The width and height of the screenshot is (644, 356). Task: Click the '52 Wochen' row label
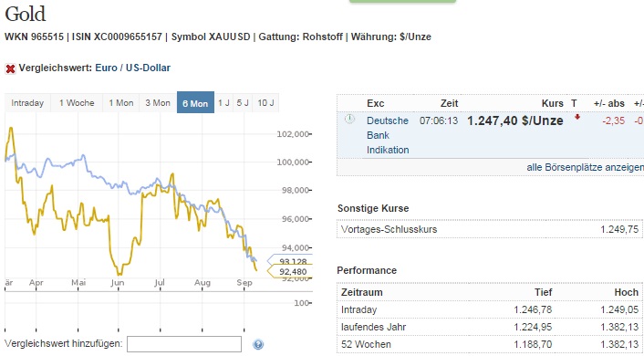[366, 344]
